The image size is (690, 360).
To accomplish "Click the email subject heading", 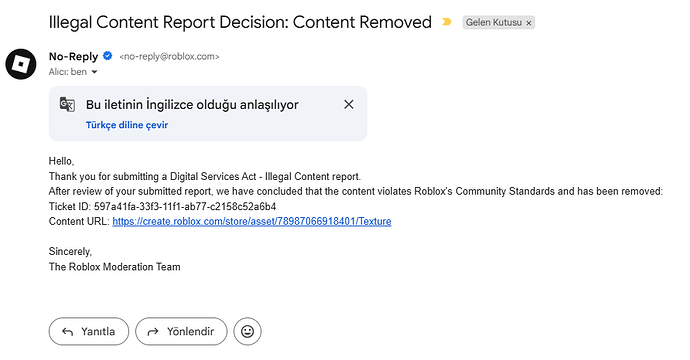I will (x=240, y=22).
